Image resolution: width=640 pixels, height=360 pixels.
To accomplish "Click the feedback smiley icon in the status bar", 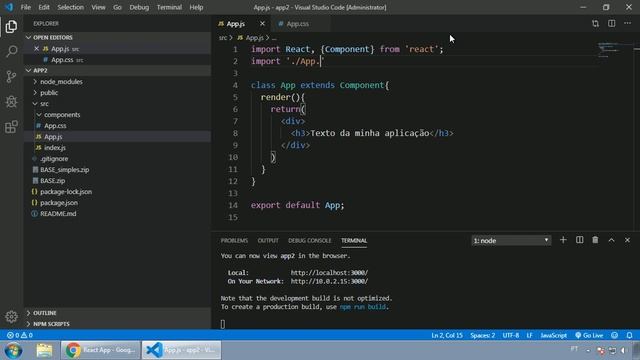I will click(615, 335).
